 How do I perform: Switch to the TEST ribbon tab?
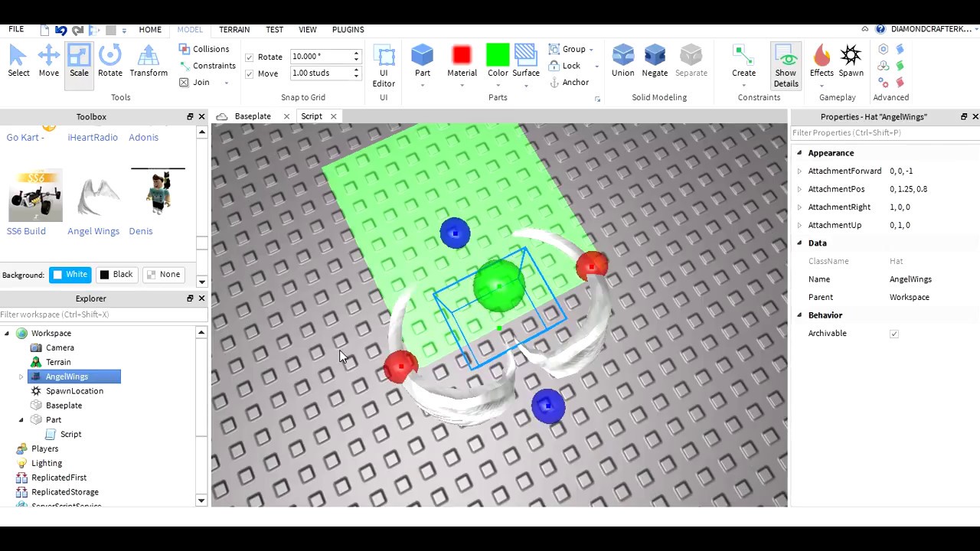274,29
